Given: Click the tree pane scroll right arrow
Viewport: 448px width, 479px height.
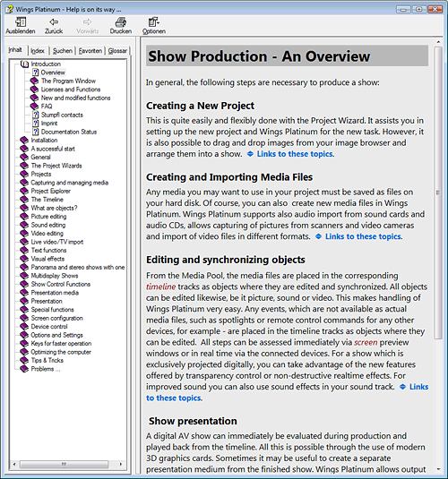Looking at the screenshot, I should (121, 465).
